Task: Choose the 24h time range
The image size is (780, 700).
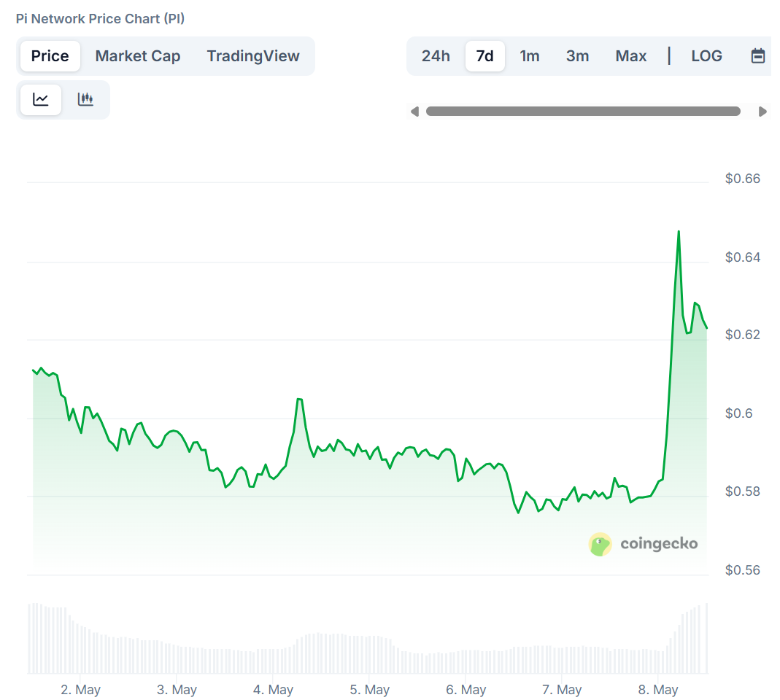Action: click(x=436, y=56)
